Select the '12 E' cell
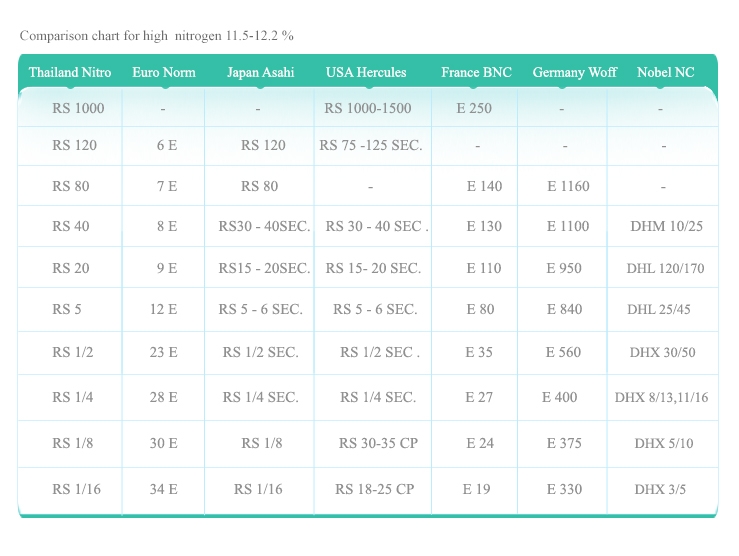Viewport: 739px width, 556px height. point(164,309)
